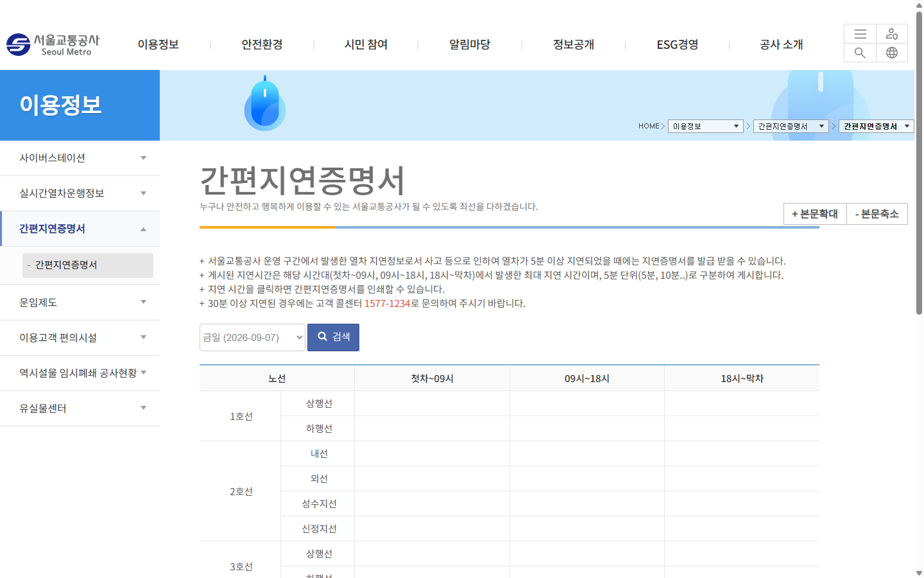This screenshot has width=924, height=578.
Task: Click the page vertical scrollbar thumb
Action: click(x=919, y=163)
